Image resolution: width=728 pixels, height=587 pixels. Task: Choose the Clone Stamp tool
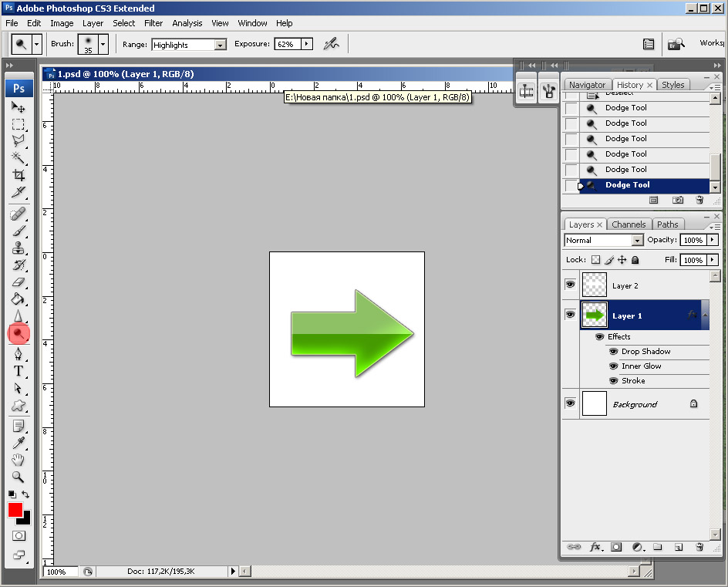(x=18, y=248)
